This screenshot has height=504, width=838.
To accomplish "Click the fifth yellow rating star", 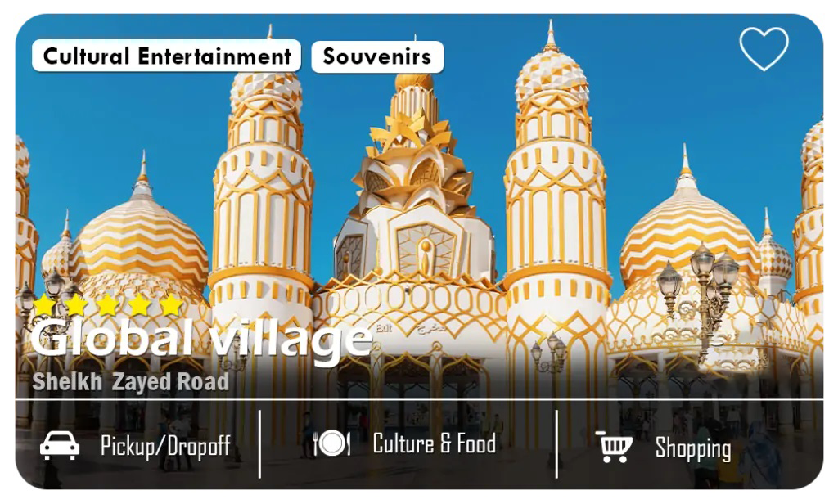I will point(171,304).
